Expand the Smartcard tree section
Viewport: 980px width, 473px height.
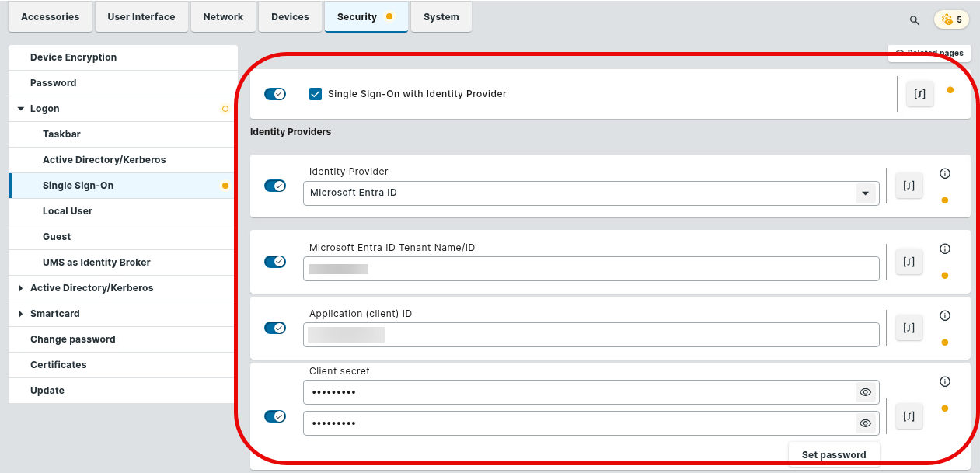[21, 314]
